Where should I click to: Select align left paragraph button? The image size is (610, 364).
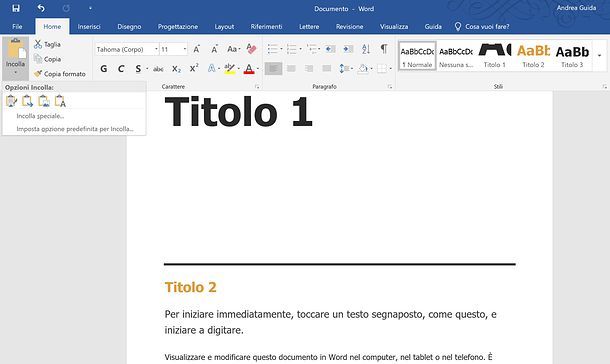tap(273, 69)
